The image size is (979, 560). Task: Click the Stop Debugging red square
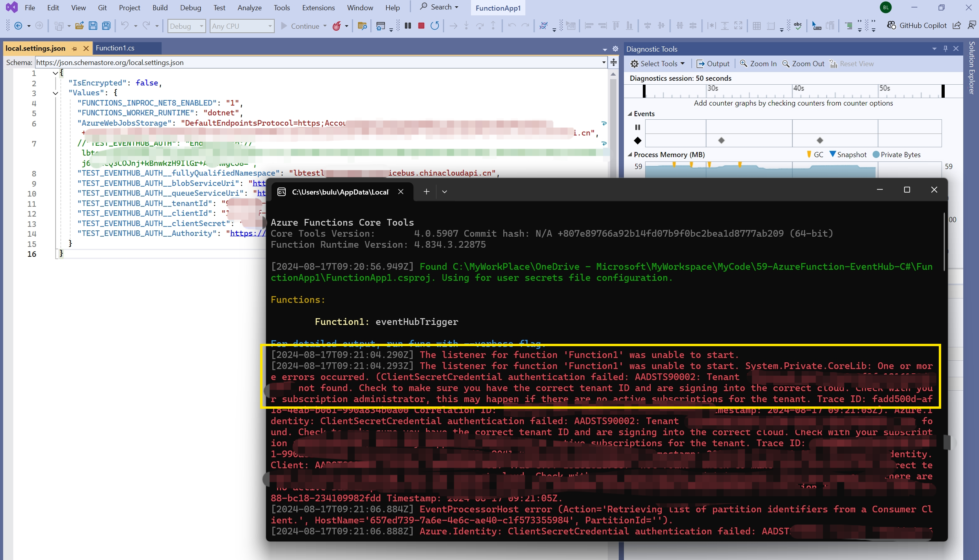pos(421,26)
